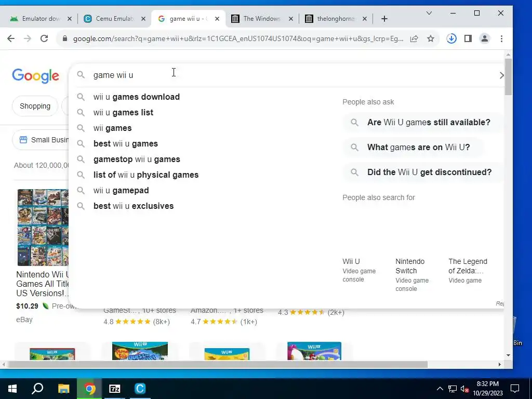Click the address bar URL
The width and height of the screenshot is (532, 399).
(238, 38)
